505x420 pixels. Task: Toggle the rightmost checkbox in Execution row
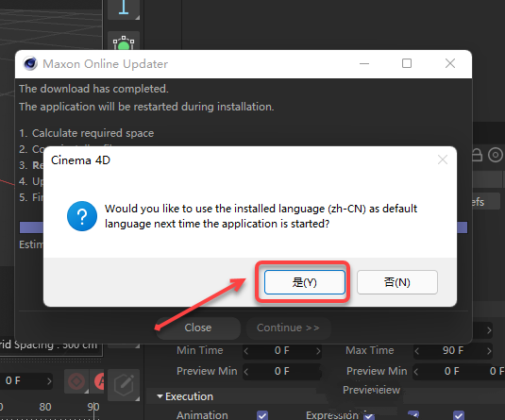point(459,415)
